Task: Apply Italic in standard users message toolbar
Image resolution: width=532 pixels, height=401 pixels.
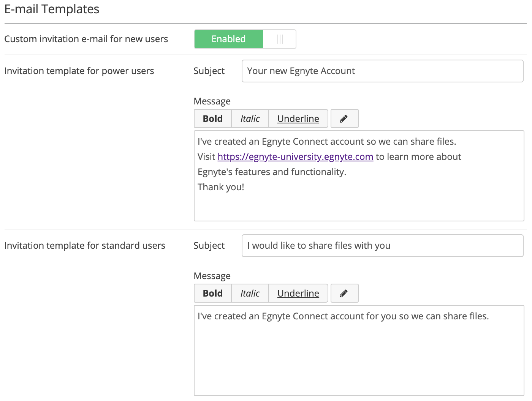Action: pos(250,293)
